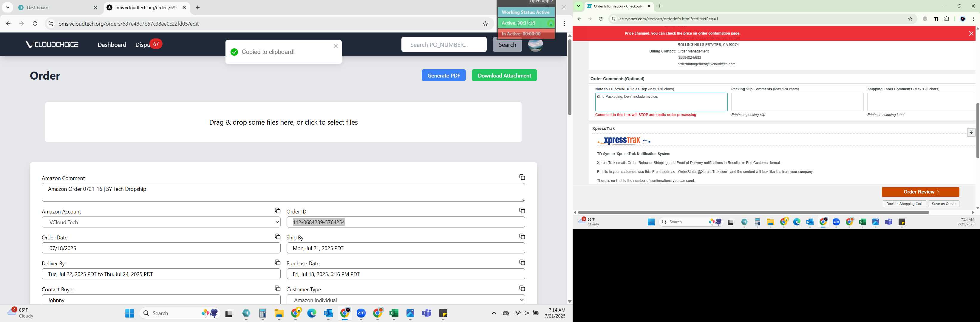The width and height of the screenshot is (980, 322).
Task: Go back in the Synnex browser window
Action: [579, 18]
